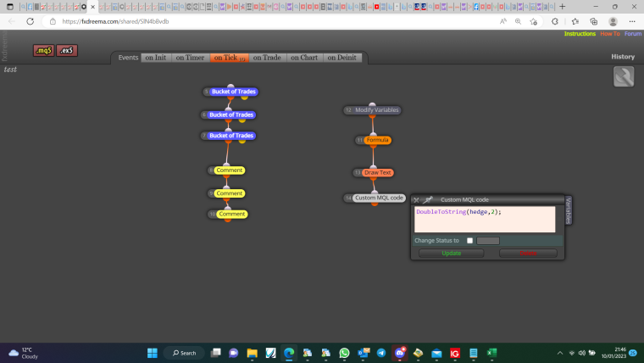
Task: Open the Teams chat icon on taskbar
Action: (x=234, y=353)
